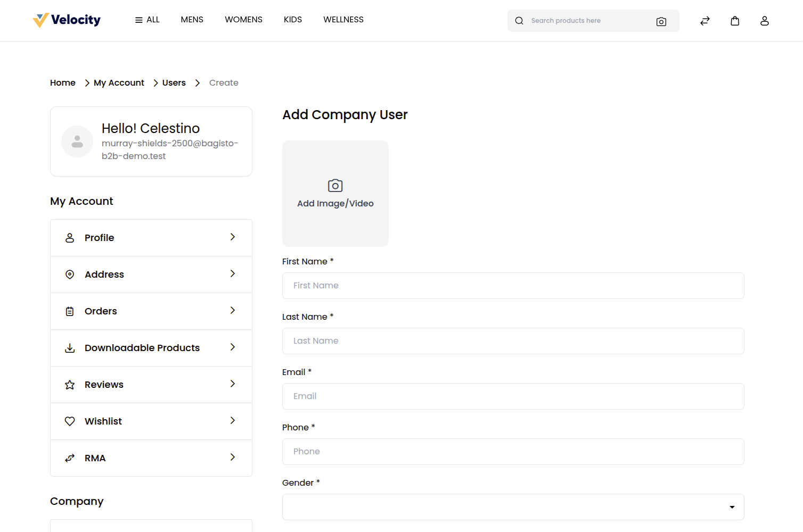
Task: Click the Downloadable Products download icon
Action: tap(70, 348)
